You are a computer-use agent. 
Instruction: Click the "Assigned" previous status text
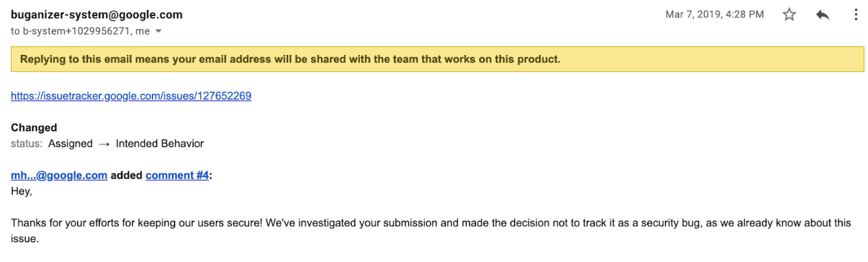tap(70, 144)
